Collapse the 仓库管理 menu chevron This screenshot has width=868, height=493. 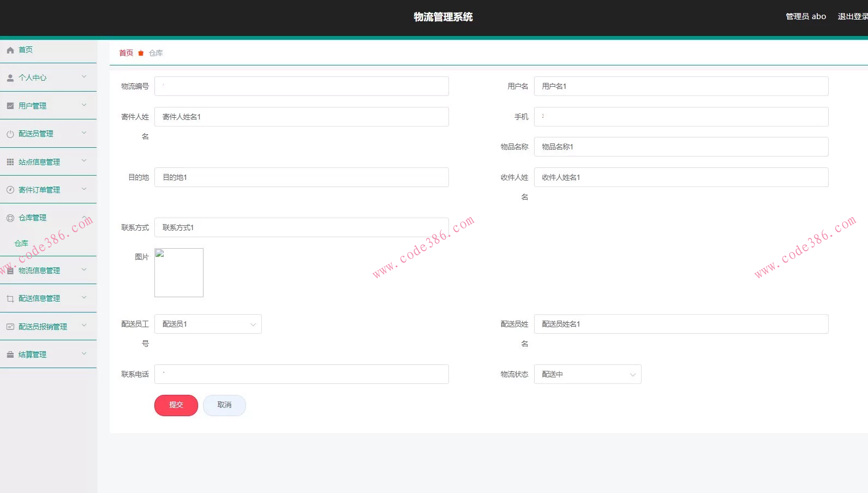tap(84, 217)
